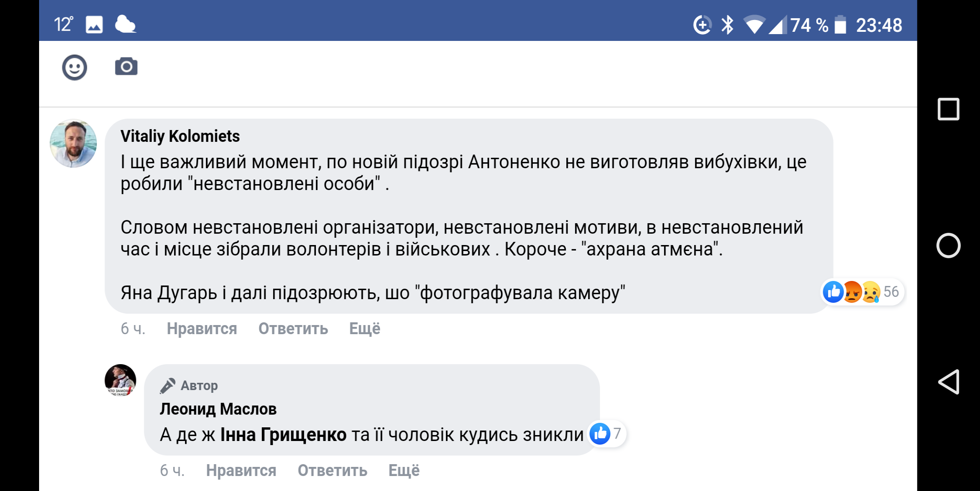View the 7 likes on Maslov's reply
980x491 pixels.
[606, 434]
